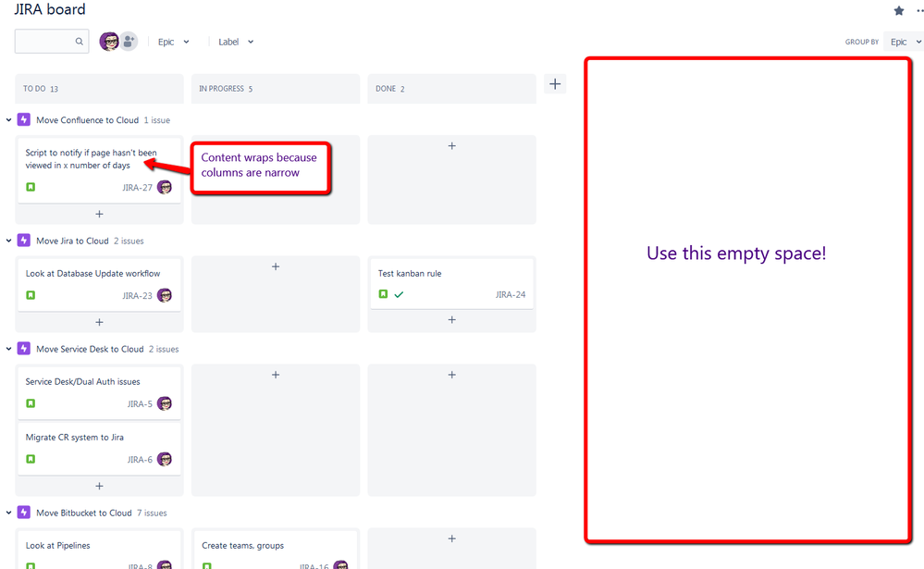Open the Create teams, groups card
Image resolution: width=924 pixels, height=569 pixels.
pos(276,550)
